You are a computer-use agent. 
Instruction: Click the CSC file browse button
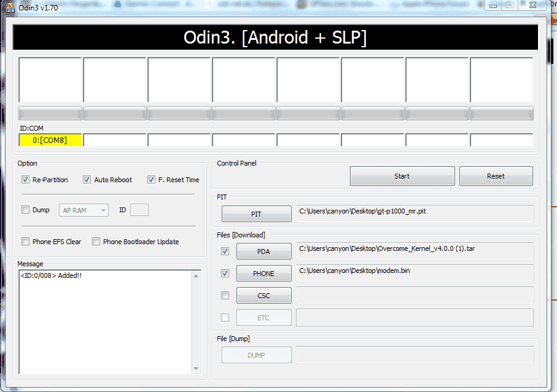tap(264, 296)
